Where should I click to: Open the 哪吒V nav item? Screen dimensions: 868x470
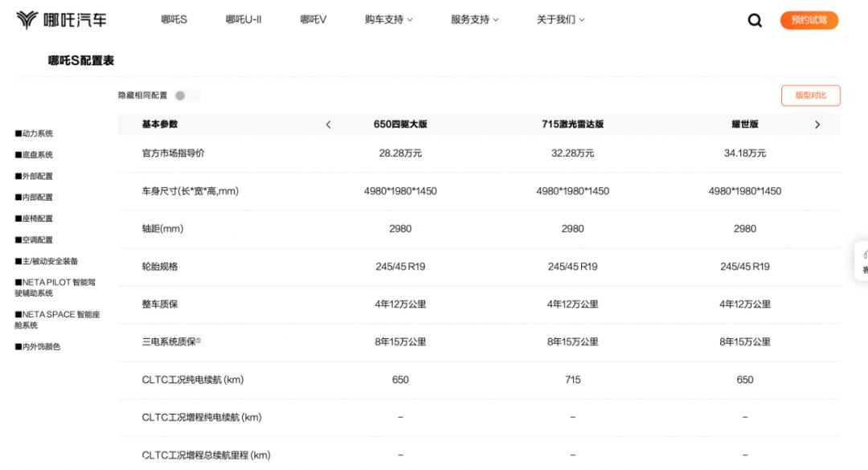(x=313, y=19)
